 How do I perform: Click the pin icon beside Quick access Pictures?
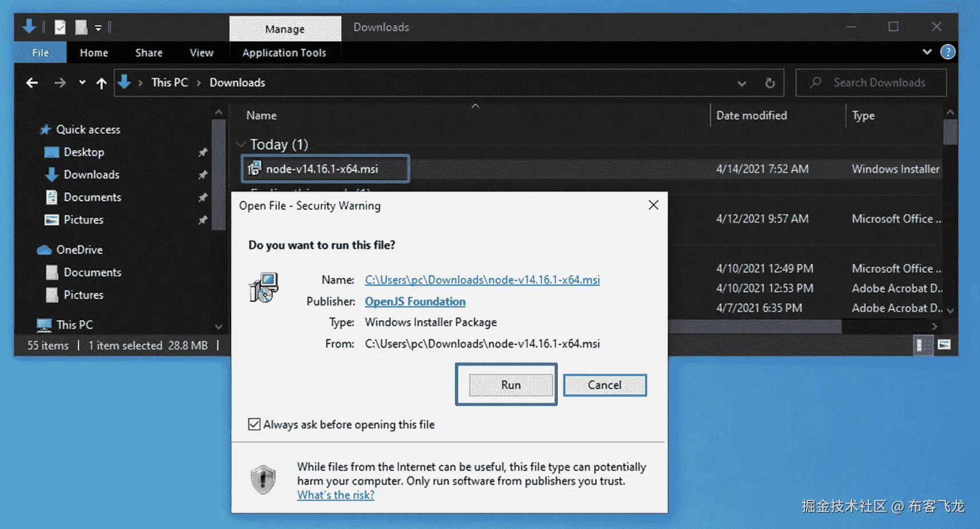(x=203, y=220)
